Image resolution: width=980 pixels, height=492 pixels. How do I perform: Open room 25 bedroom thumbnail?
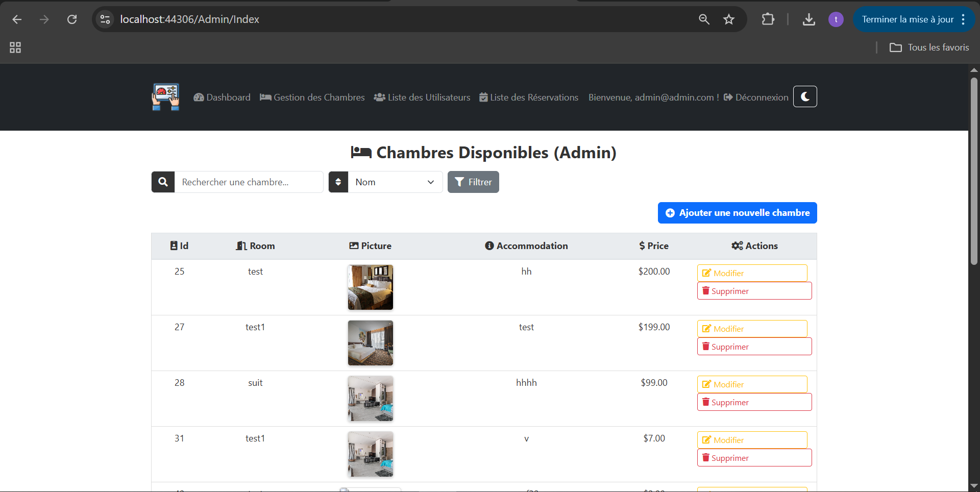click(x=371, y=287)
